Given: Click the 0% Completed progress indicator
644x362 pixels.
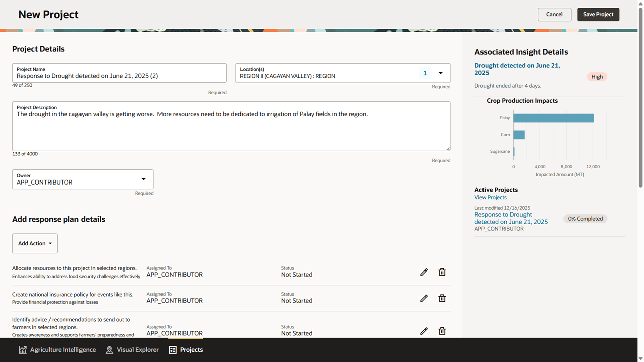Looking at the screenshot, I should pos(585,218).
